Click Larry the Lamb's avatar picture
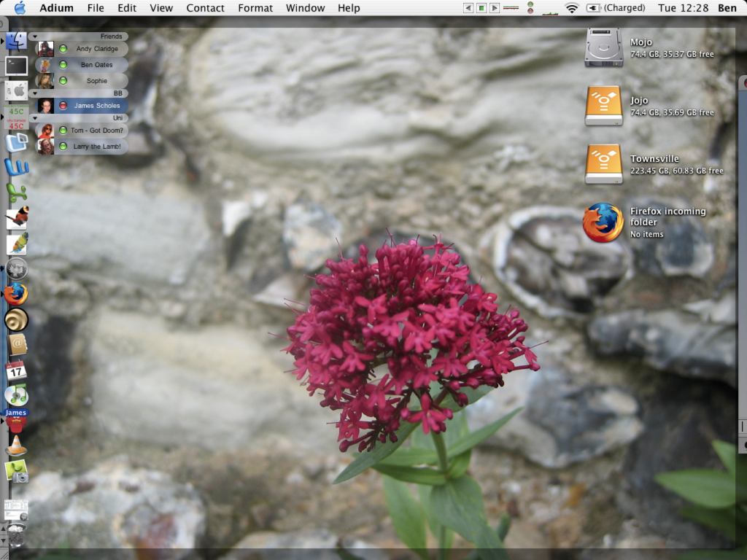The image size is (747, 560). pos(46,146)
